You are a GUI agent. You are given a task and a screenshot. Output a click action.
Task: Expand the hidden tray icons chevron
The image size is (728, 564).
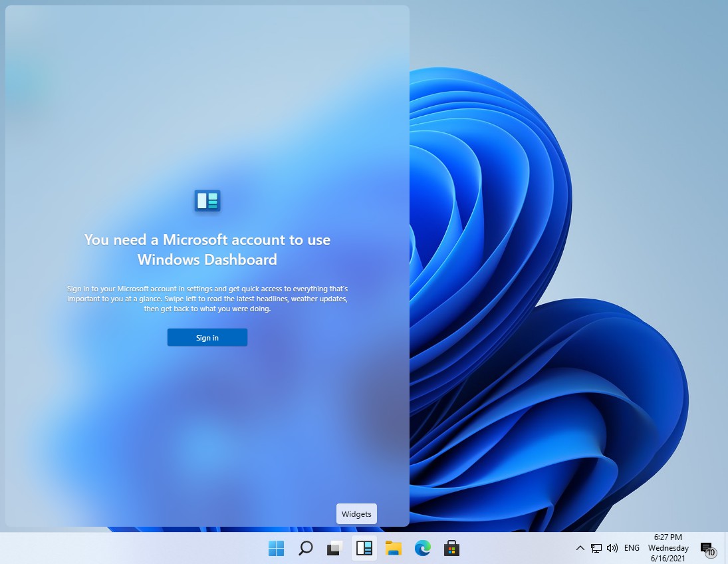[x=580, y=548]
